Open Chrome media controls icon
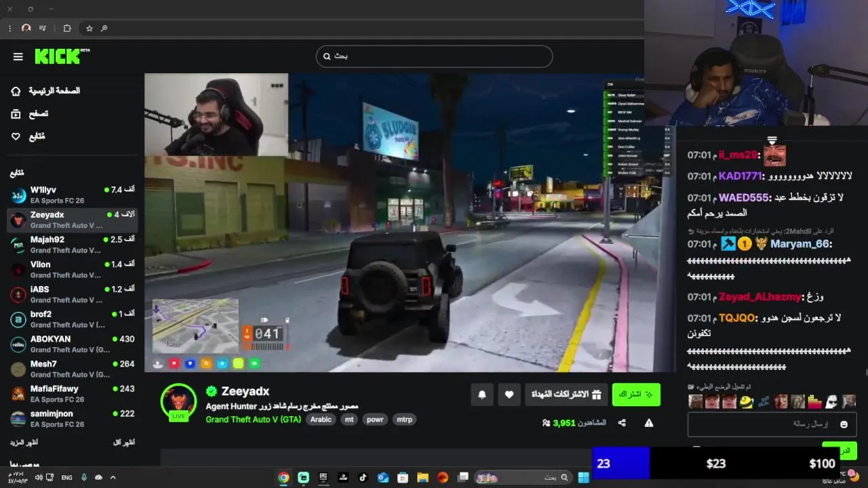868x488 pixels. pyautogui.click(x=43, y=28)
